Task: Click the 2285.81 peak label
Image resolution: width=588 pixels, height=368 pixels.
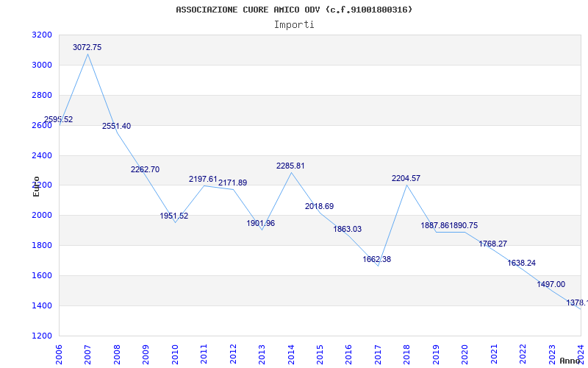Action: (x=290, y=166)
